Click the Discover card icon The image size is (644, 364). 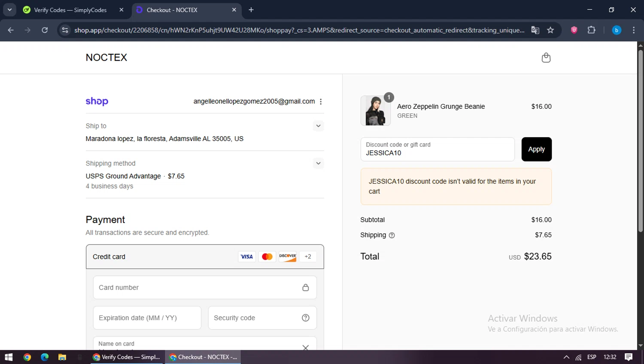click(288, 257)
